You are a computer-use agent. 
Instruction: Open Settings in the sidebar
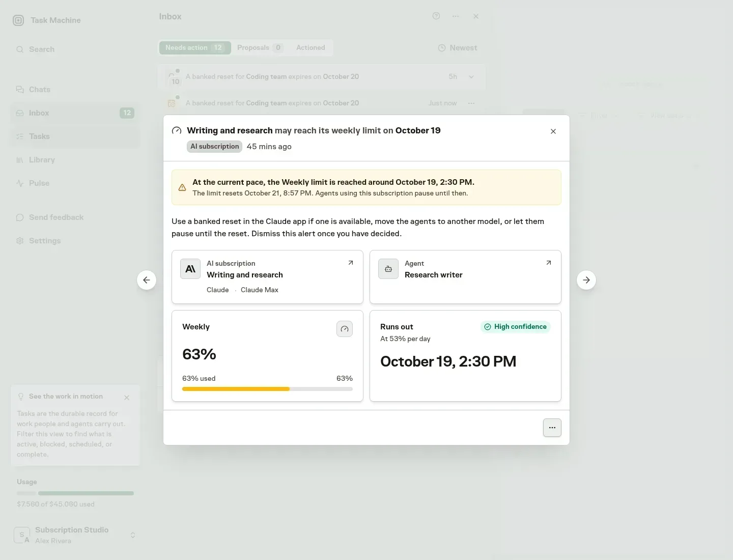(x=75, y=241)
